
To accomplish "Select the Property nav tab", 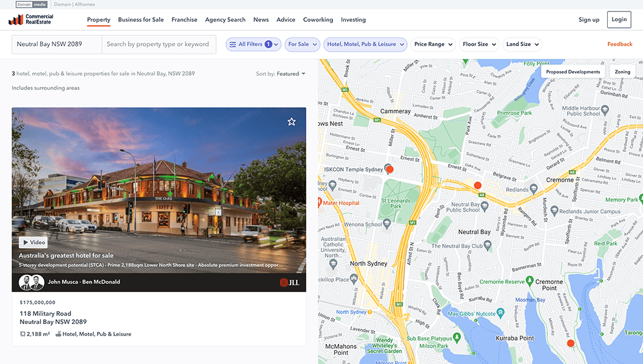I will tap(98, 19).
